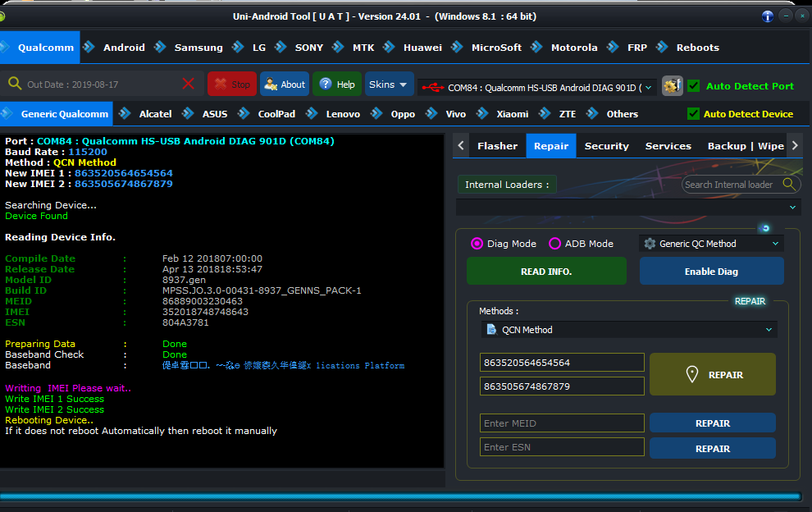The width and height of the screenshot is (812, 512).
Task: Open the settings gear icon beside port dropdown
Action: pyautogui.click(x=673, y=85)
